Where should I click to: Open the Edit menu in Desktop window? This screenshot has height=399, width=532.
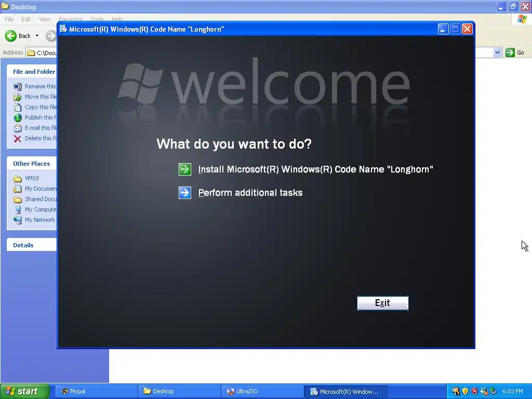[x=26, y=19]
